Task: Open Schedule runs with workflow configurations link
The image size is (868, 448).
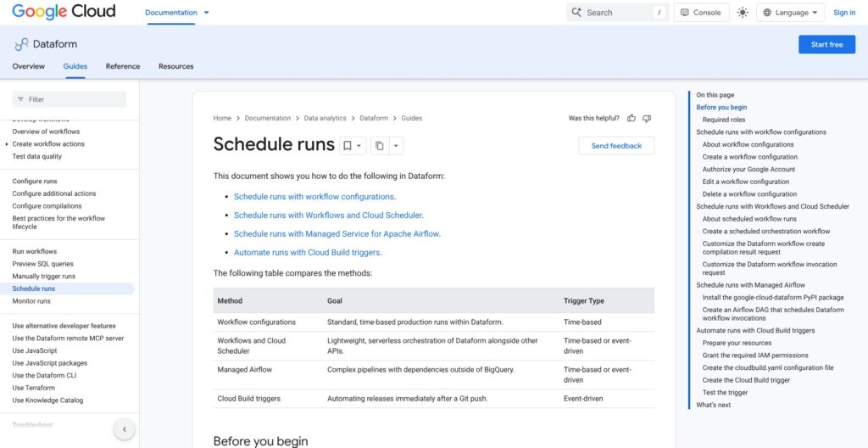Action: (x=314, y=196)
